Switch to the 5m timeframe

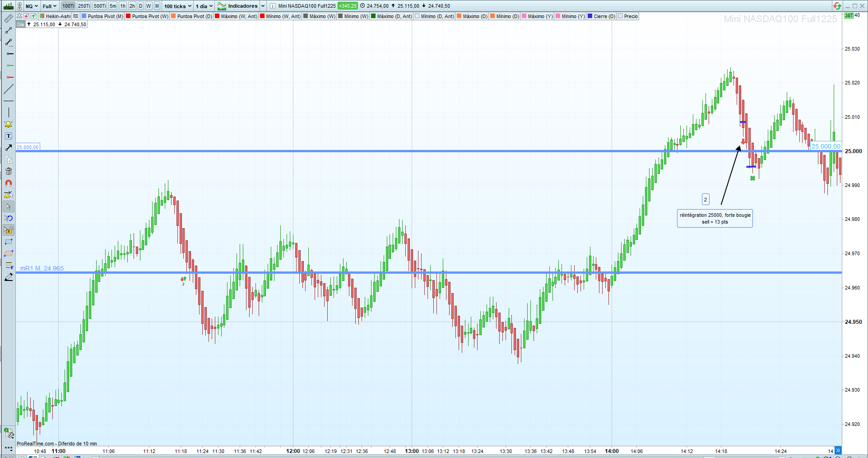coord(113,6)
